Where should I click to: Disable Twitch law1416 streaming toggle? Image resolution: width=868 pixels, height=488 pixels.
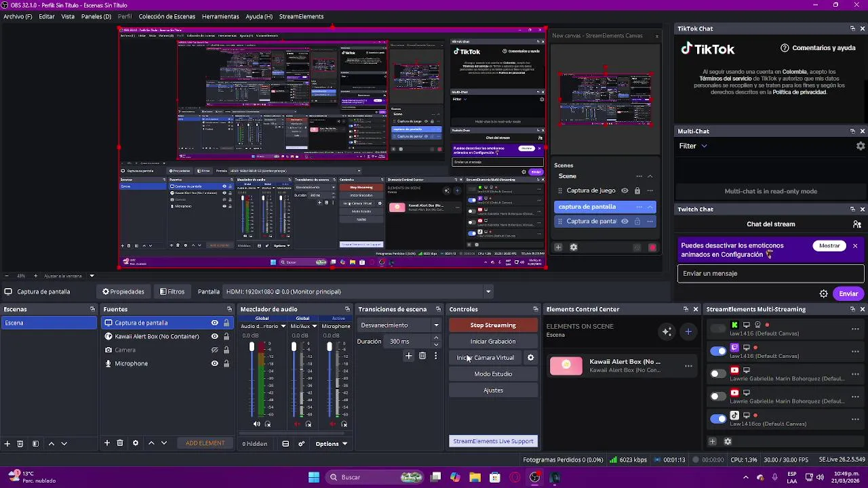pos(717,351)
